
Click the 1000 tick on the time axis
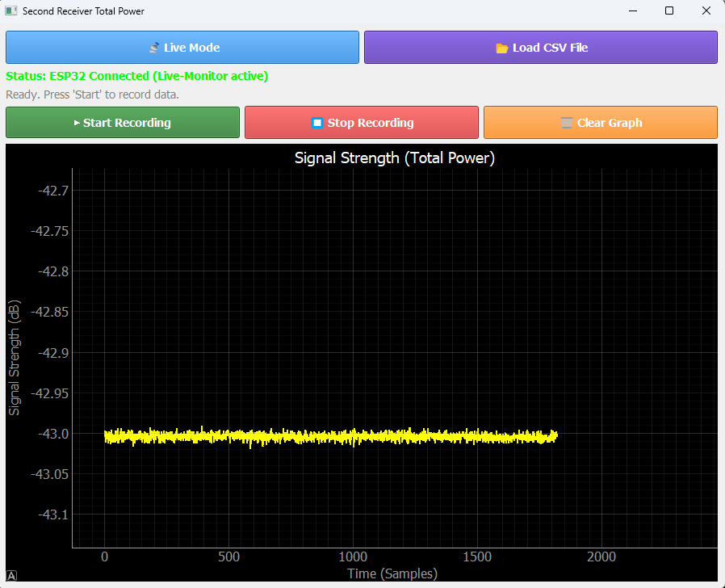click(353, 556)
